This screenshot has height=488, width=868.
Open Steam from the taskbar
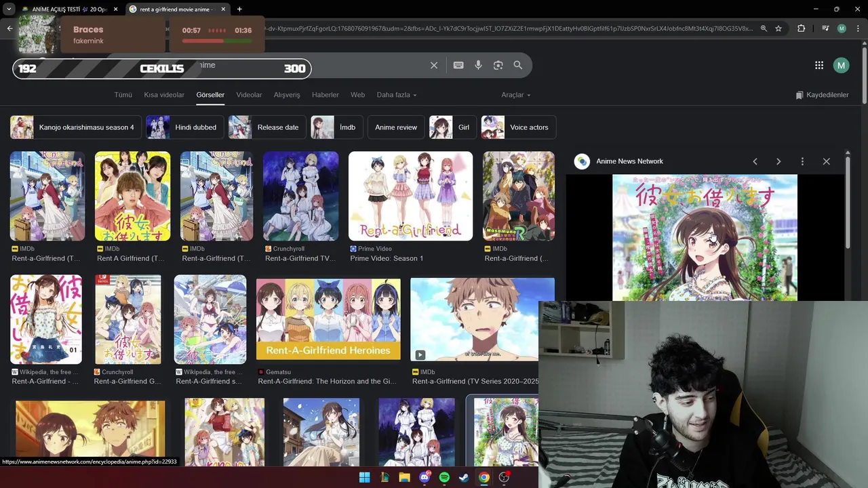(x=464, y=477)
